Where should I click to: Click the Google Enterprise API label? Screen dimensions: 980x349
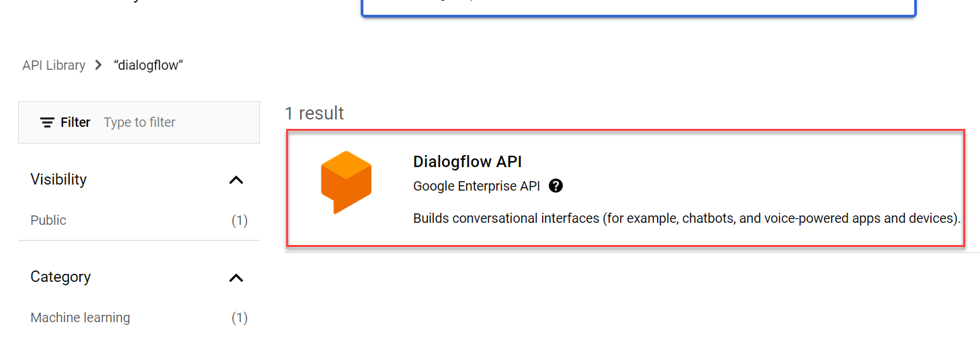click(x=476, y=186)
